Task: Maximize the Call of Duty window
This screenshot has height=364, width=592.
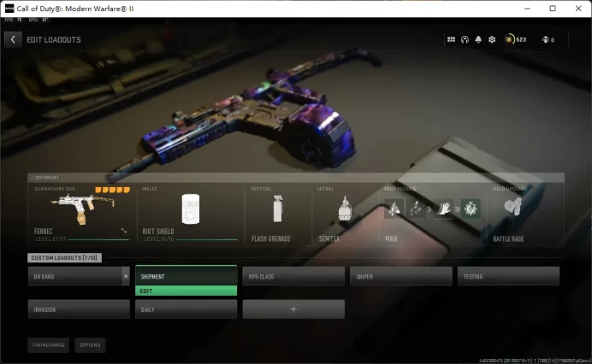Action: (553, 9)
